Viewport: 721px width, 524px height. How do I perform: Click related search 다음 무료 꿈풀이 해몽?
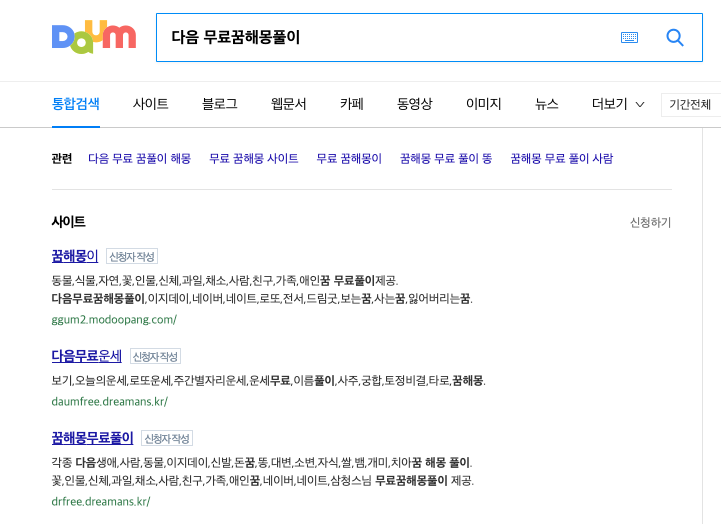point(139,159)
